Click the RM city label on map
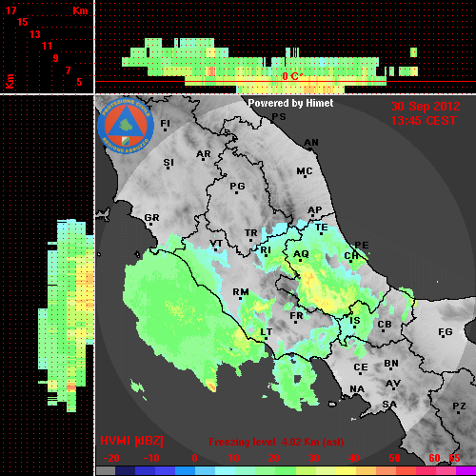The height and width of the screenshot is (476, 476). pyautogui.click(x=241, y=292)
